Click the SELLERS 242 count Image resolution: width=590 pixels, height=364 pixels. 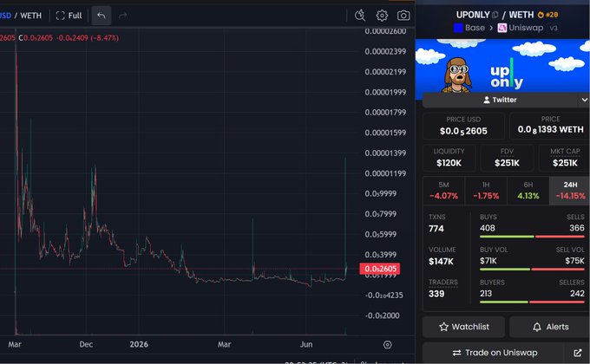point(577,293)
